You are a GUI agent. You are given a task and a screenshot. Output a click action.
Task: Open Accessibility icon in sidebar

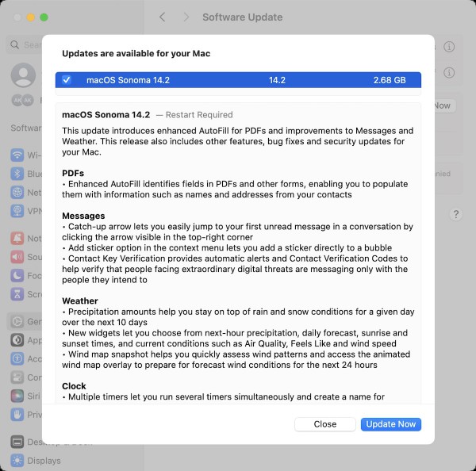pos(17,358)
